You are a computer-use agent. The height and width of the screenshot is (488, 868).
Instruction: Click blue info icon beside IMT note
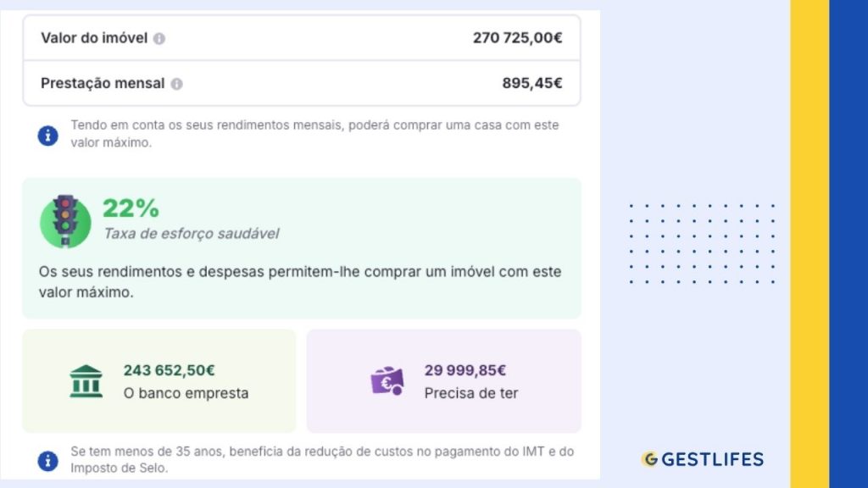pos(47,460)
